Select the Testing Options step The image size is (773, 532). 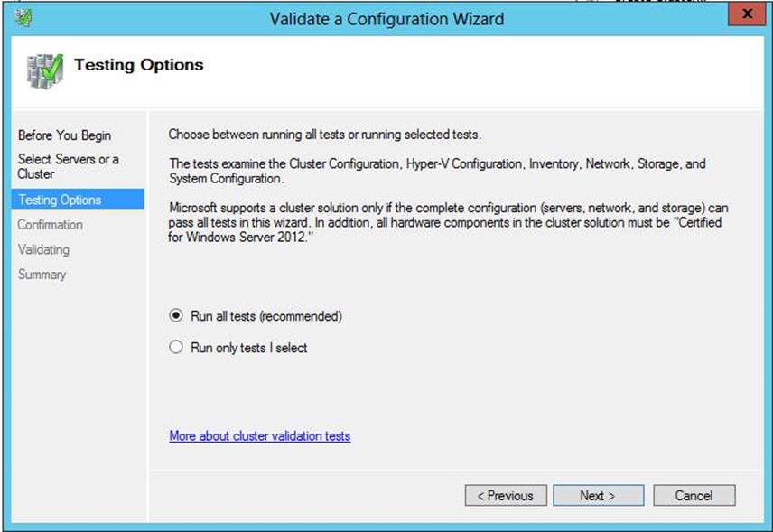click(x=78, y=200)
